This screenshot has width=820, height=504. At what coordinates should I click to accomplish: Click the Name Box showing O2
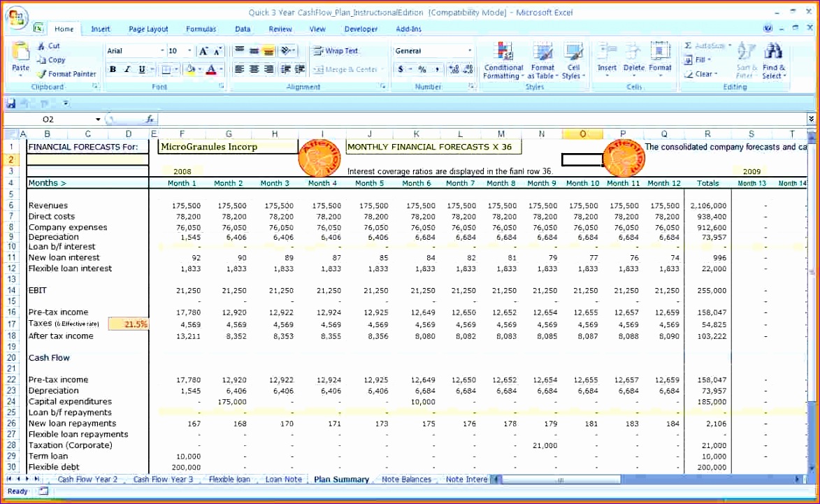[49, 120]
